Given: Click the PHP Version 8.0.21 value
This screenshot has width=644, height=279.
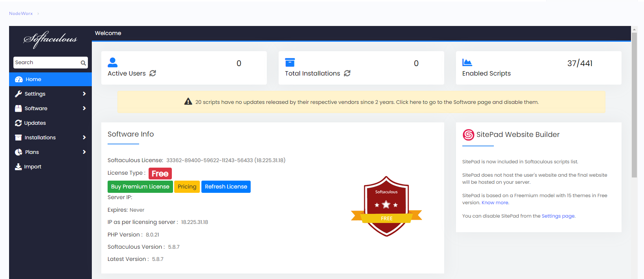Looking at the screenshot, I should point(153,235).
